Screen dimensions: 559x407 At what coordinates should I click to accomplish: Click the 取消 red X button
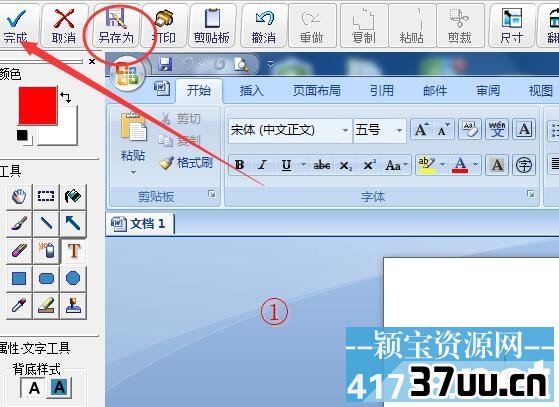64,26
